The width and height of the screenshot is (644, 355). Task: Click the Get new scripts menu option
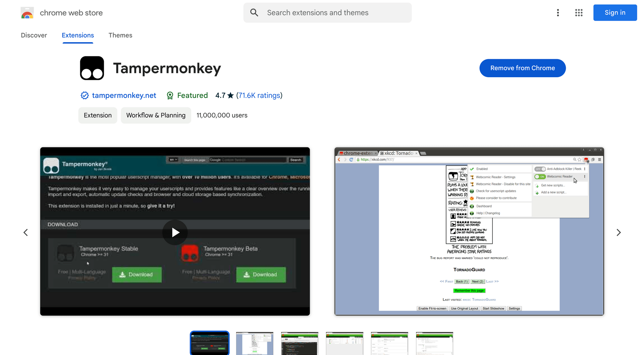[x=553, y=185]
